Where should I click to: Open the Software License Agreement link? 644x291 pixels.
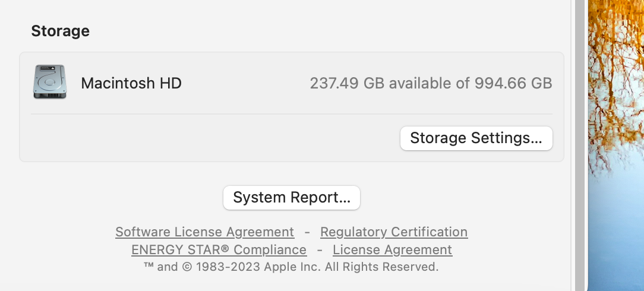pyautogui.click(x=204, y=232)
